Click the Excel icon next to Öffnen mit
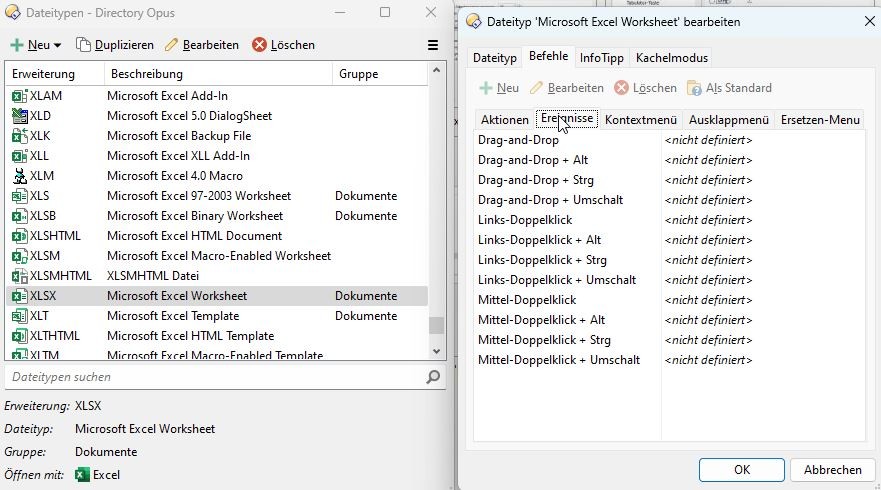This screenshot has height=490, width=881. [82, 475]
